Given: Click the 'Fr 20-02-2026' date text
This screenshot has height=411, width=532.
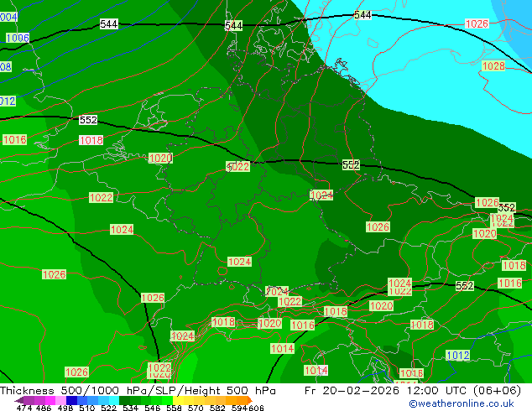Looking at the screenshot, I should pos(352,391).
